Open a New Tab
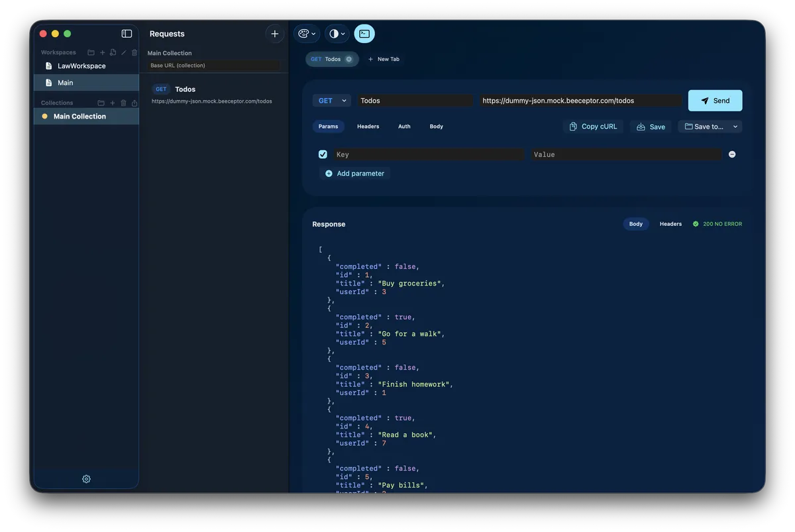The image size is (795, 532). (x=384, y=59)
